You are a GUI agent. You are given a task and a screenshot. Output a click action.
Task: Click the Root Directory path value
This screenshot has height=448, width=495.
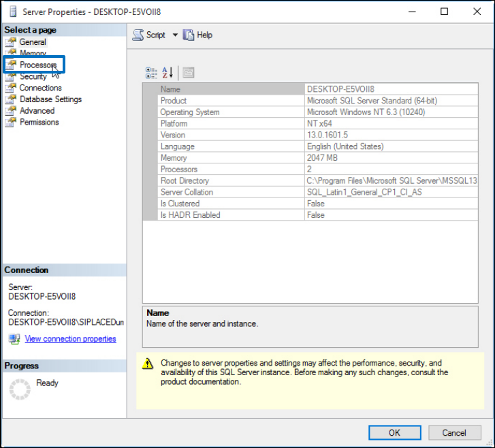(x=392, y=180)
